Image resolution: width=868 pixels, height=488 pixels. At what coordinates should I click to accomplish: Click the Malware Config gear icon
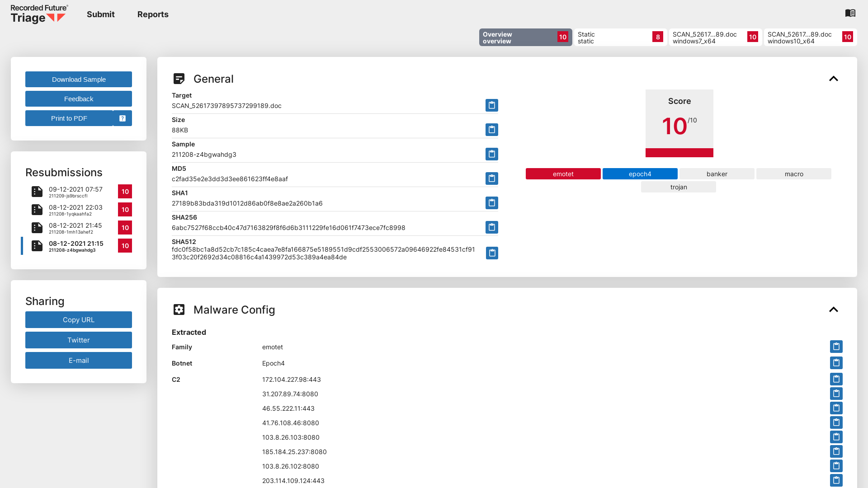tap(179, 310)
